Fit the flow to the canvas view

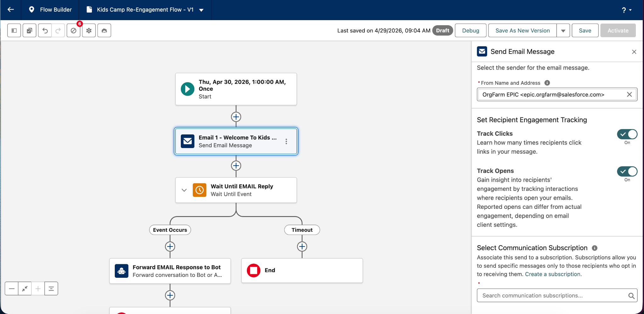pyautogui.click(x=25, y=288)
